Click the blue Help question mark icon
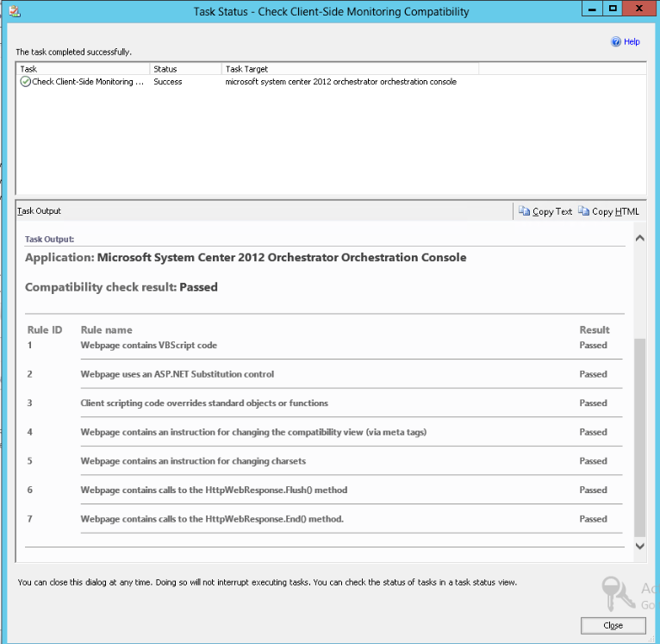The height and width of the screenshot is (644, 660). tap(616, 41)
